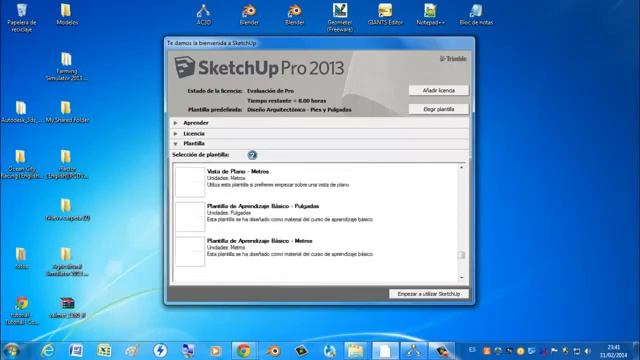Open the file explorer folder taskbar icon
The width and height of the screenshot is (640, 360).
click(356, 351)
